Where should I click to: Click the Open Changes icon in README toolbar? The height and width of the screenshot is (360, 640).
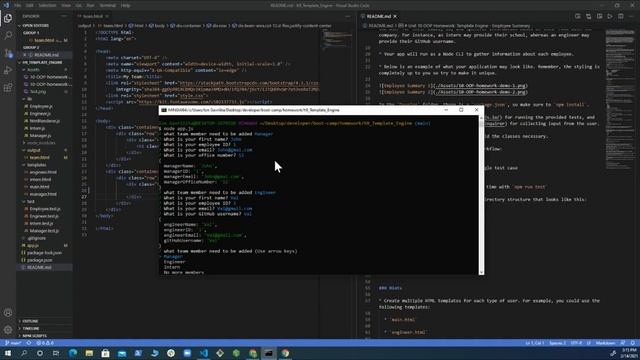click(x=578, y=16)
